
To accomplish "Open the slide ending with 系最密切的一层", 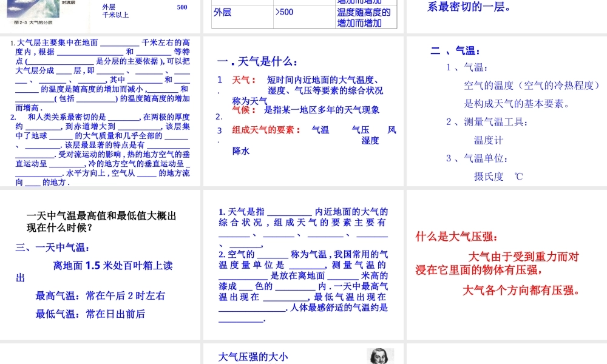I will click(507, 16).
